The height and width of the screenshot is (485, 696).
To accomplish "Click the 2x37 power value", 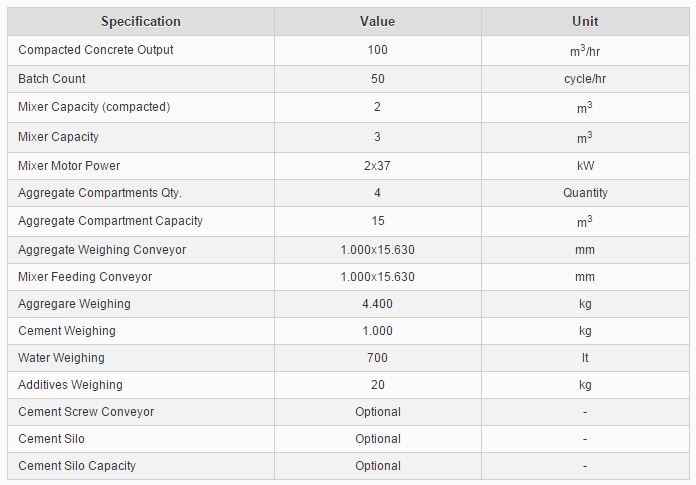I will point(377,165).
